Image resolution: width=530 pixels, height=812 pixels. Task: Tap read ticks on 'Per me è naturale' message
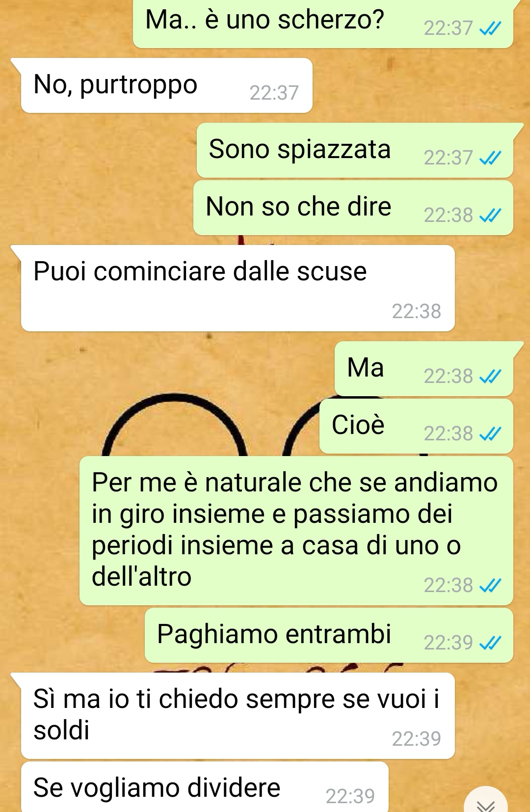coord(490,586)
